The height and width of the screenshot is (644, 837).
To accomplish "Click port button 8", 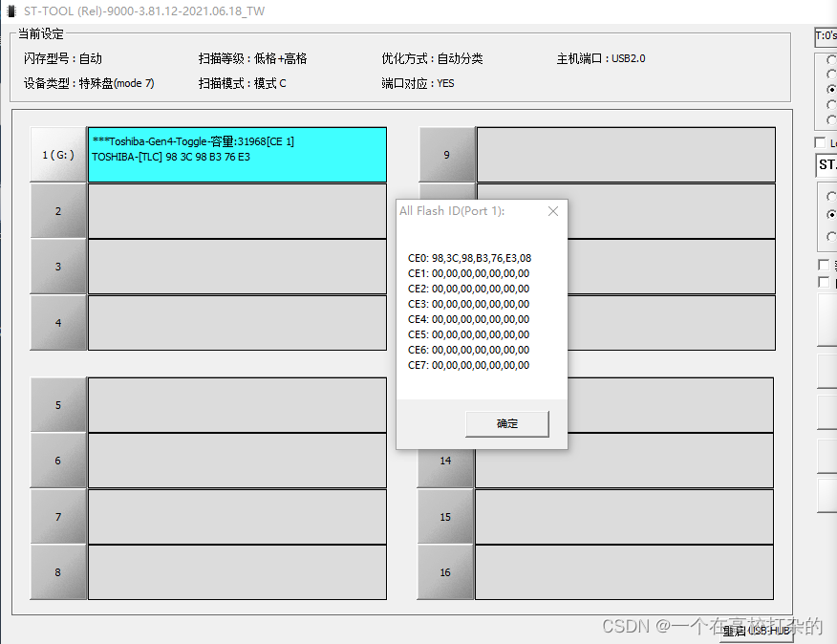I will [x=58, y=572].
